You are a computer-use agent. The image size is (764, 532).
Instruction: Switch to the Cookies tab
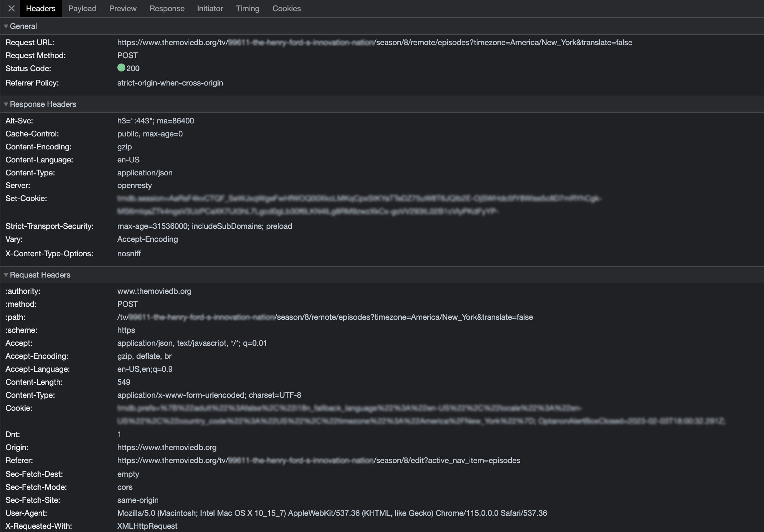286,8
